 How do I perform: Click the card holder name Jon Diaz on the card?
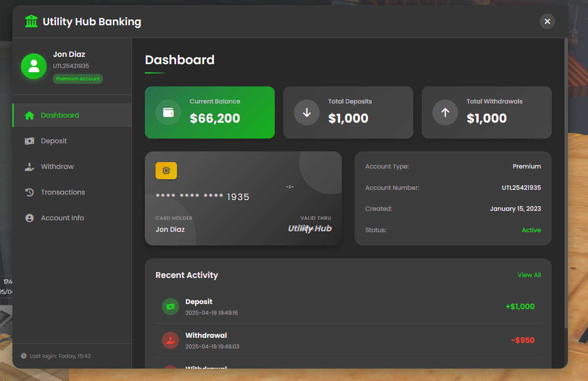coord(170,230)
